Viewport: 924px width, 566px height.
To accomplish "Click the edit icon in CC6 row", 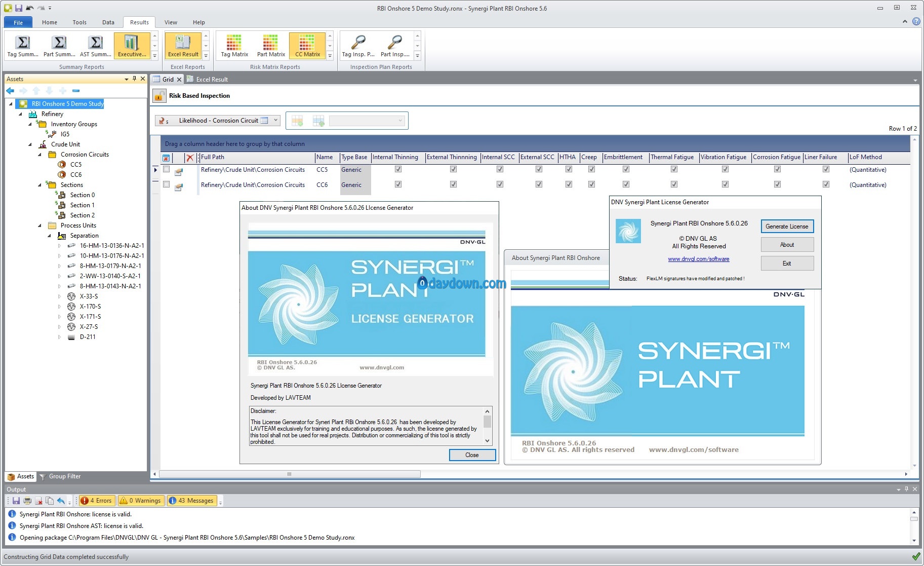I will click(x=179, y=187).
